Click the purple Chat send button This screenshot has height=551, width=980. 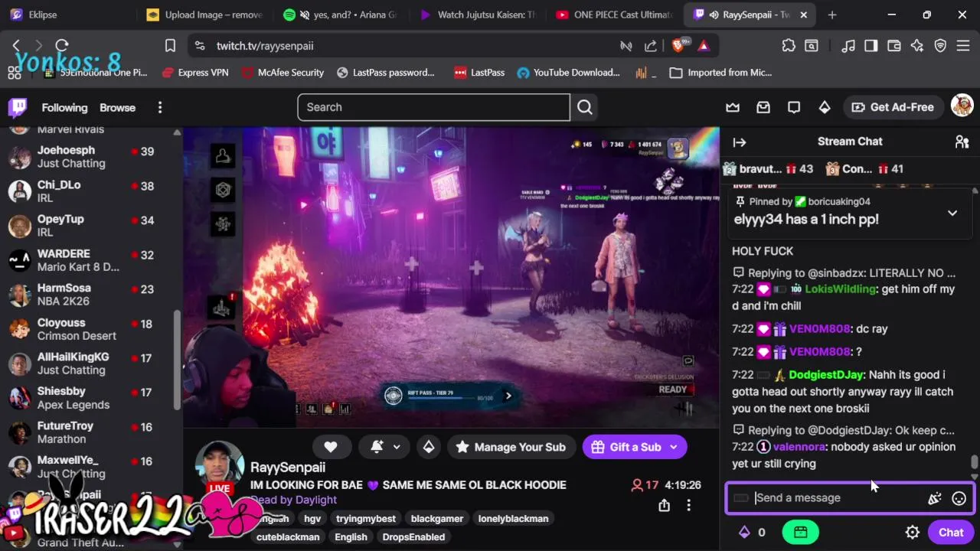coord(951,533)
